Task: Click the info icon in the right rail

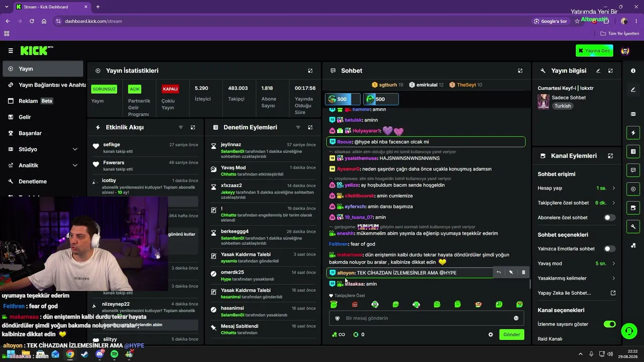Action: click(x=633, y=71)
